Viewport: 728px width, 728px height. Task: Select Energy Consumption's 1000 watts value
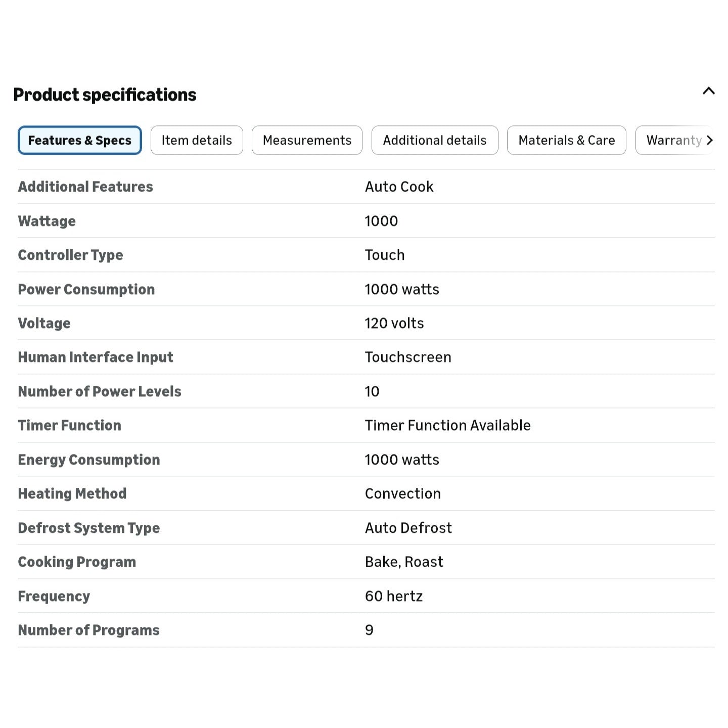pyautogui.click(x=402, y=460)
